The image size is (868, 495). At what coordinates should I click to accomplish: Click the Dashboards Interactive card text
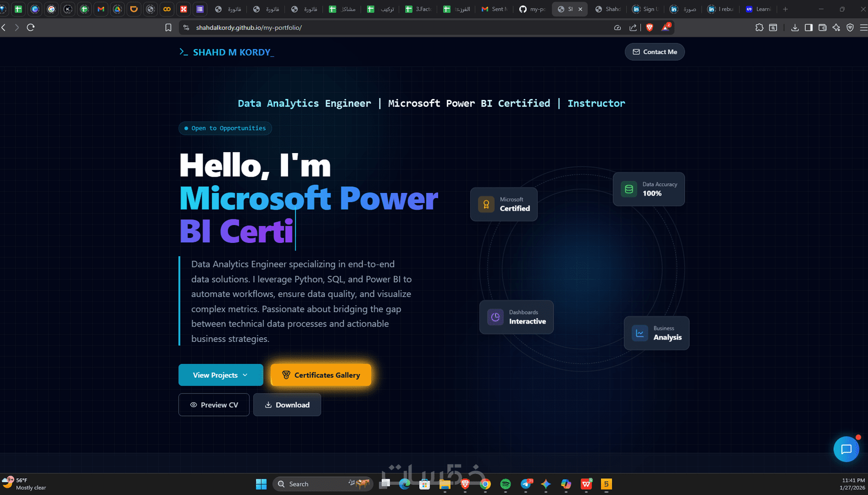[527, 317]
